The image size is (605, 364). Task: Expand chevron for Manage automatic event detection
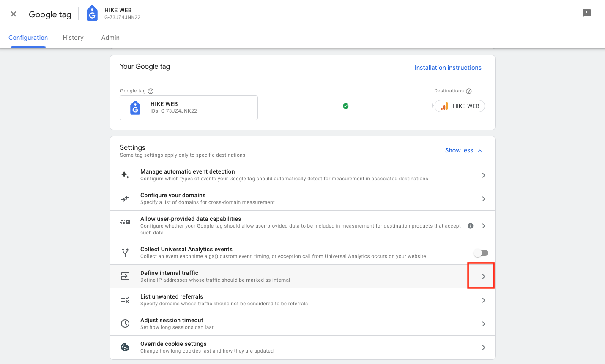(x=484, y=175)
